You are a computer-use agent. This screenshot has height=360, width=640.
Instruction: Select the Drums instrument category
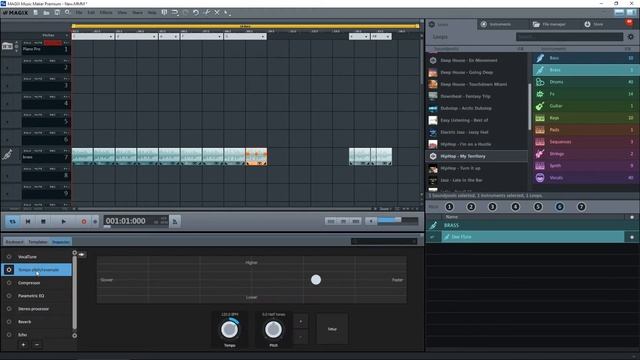[x=586, y=82]
